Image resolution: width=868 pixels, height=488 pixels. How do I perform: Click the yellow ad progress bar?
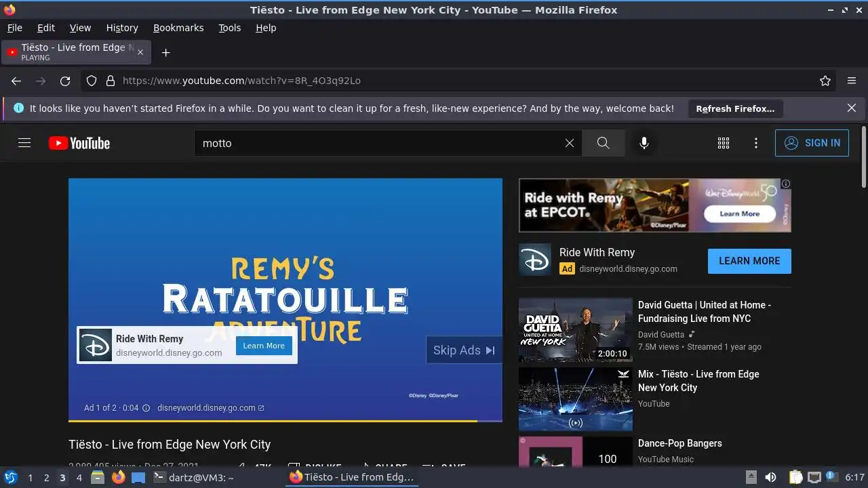[x=273, y=421]
